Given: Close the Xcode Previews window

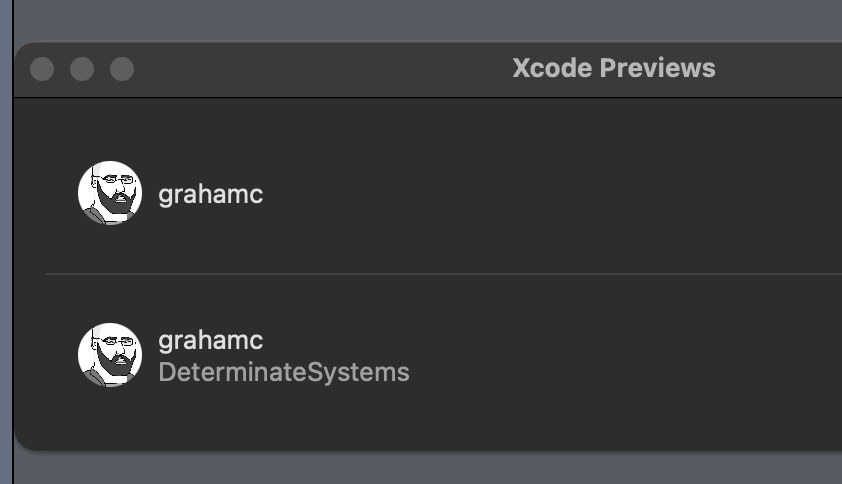Looking at the screenshot, I should click(42, 69).
